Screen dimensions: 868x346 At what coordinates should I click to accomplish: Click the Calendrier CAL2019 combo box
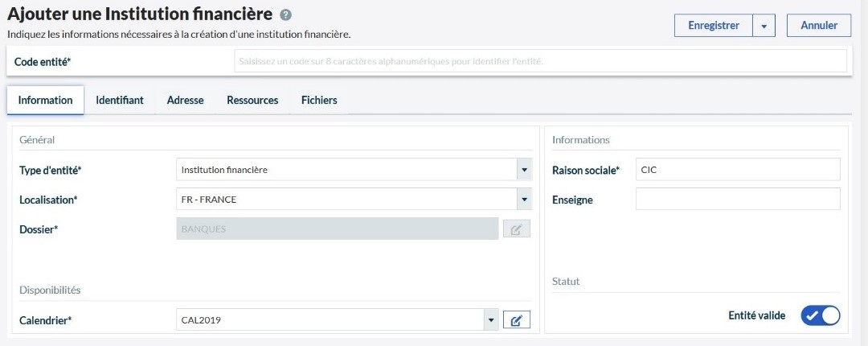click(330, 320)
